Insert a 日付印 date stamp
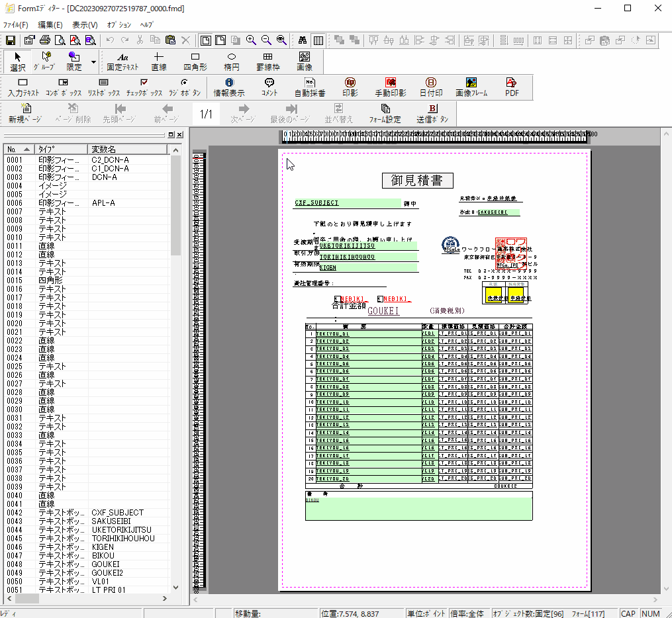 (431, 87)
